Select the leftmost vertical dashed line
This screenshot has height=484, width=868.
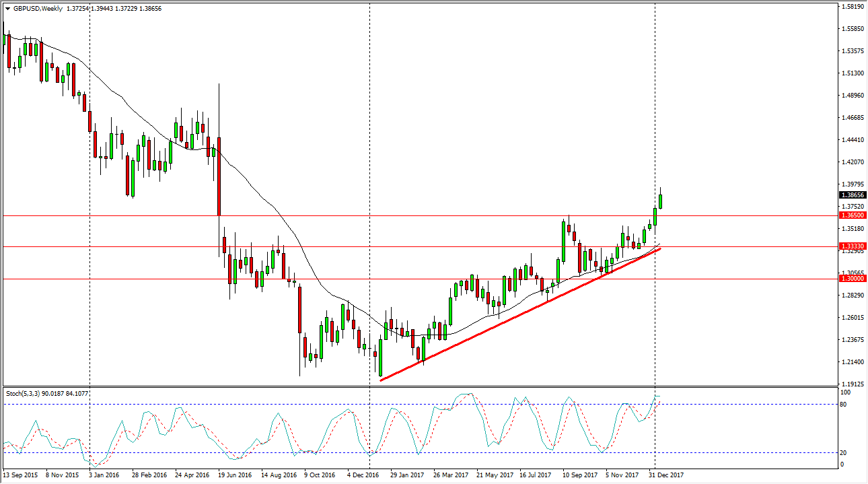[89, 202]
